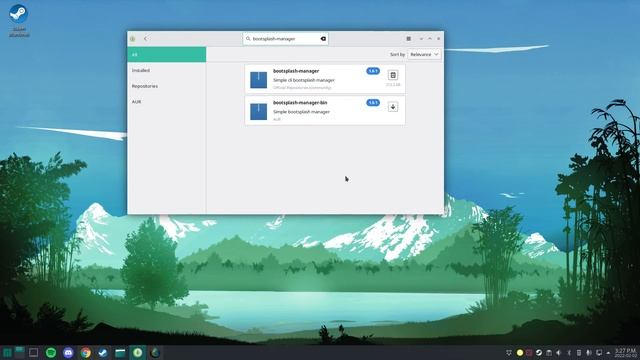This screenshot has height=360, width=640.
Task: Click "Simple cli bootsplash manager" description
Action: [304, 80]
